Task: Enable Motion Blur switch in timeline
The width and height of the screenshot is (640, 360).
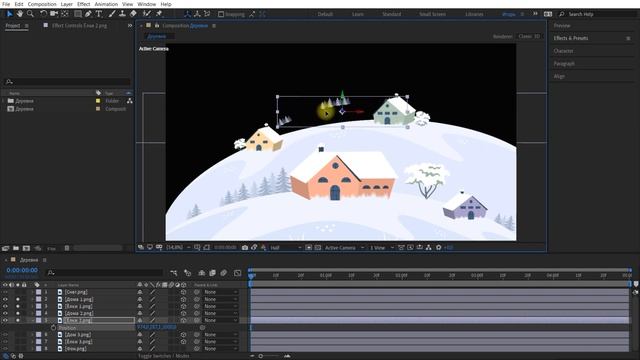Action: (224, 273)
